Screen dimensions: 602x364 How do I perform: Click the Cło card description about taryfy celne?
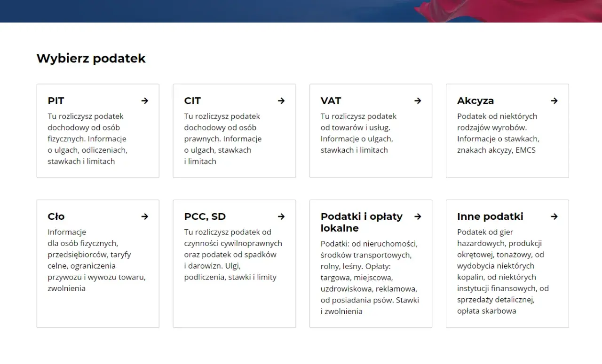pos(96,260)
